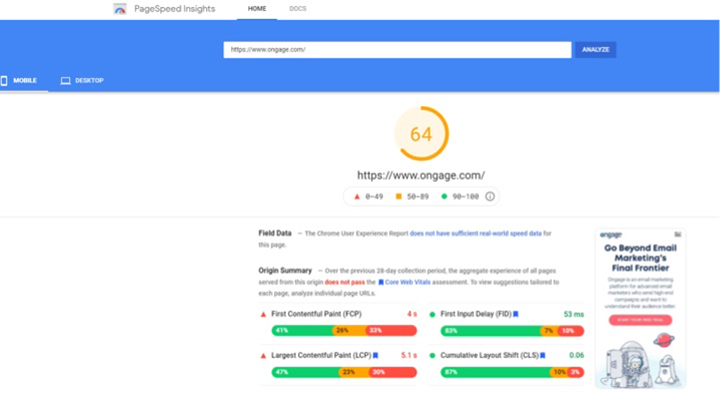Click the bookmark icon beside Cumulative Layout Shift

click(x=542, y=355)
